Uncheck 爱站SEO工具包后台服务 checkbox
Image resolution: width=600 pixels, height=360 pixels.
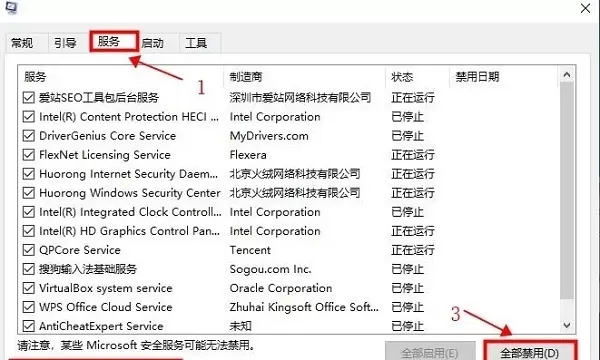[x=29, y=98]
